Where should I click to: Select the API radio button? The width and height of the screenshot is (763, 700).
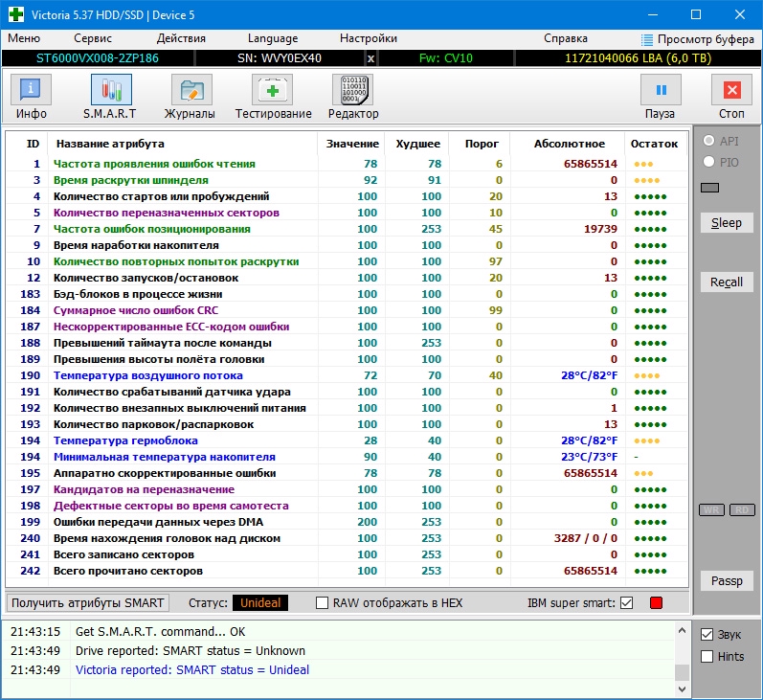click(x=708, y=141)
